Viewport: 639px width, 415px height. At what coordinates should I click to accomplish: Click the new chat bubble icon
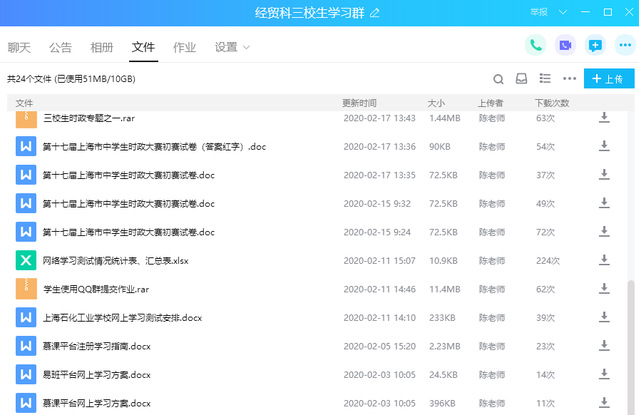click(595, 45)
